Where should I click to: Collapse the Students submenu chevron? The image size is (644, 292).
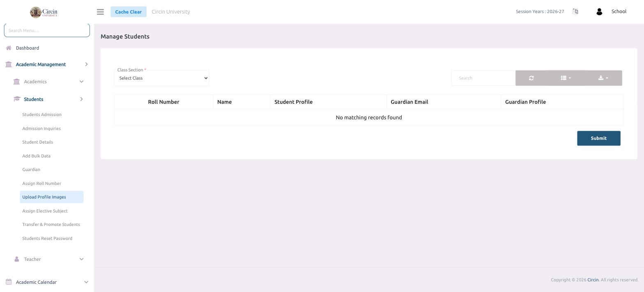(81, 99)
